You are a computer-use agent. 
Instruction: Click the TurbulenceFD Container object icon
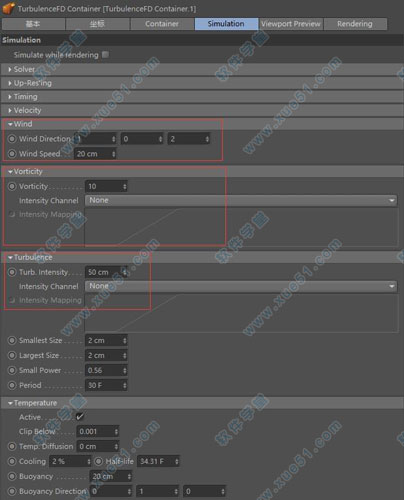pyautogui.click(x=8, y=8)
